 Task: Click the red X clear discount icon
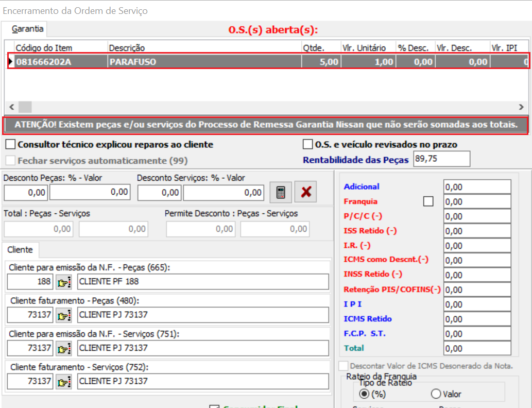pyautogui.click(x=306, y=192)
